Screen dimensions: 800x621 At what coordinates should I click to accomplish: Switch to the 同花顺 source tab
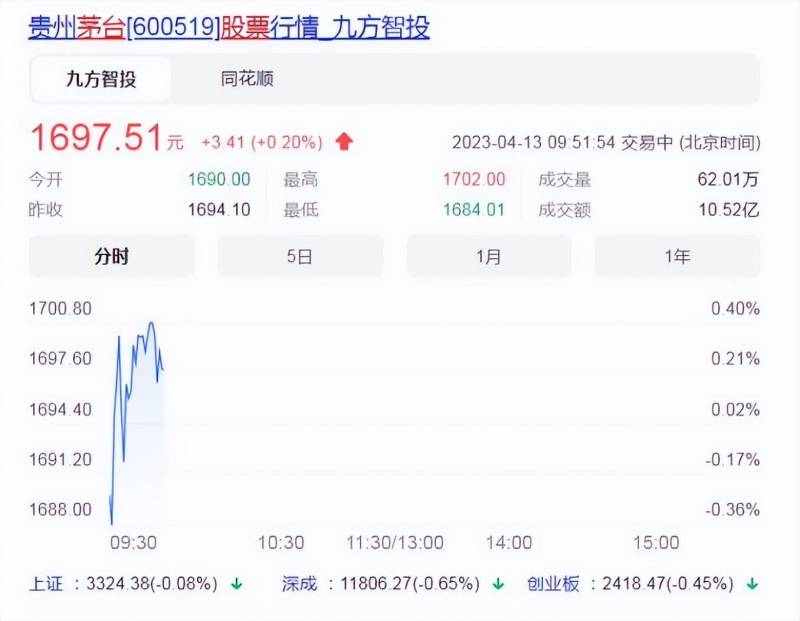pos(247,79)
